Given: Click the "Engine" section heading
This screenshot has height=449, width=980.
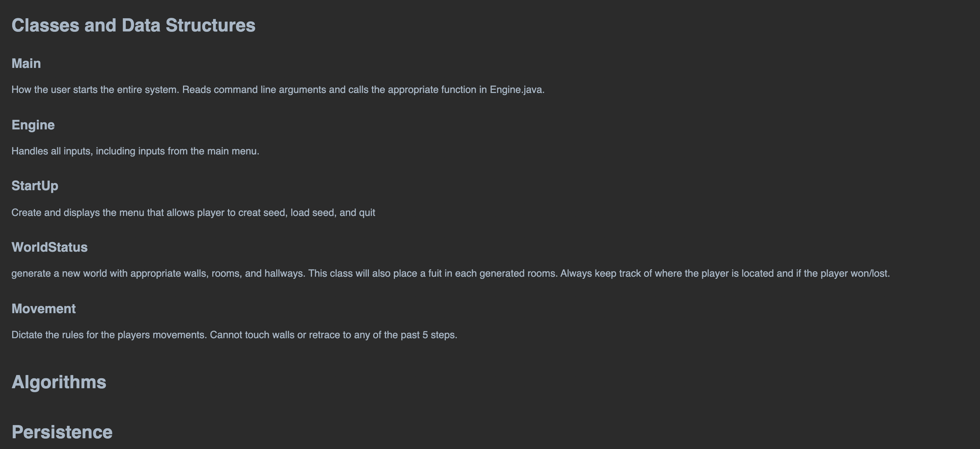Looking at the screenshot, I should click(x=33, y=125).
